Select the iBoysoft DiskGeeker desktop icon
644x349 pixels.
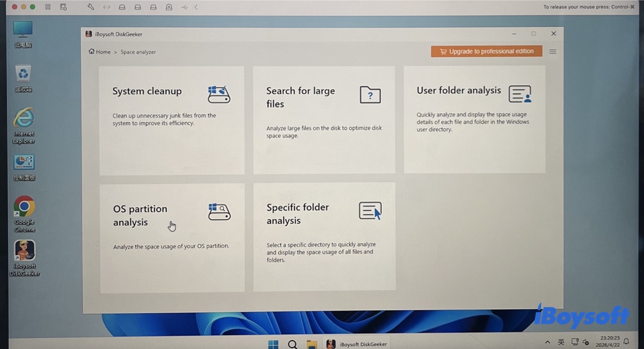(25, 258)
